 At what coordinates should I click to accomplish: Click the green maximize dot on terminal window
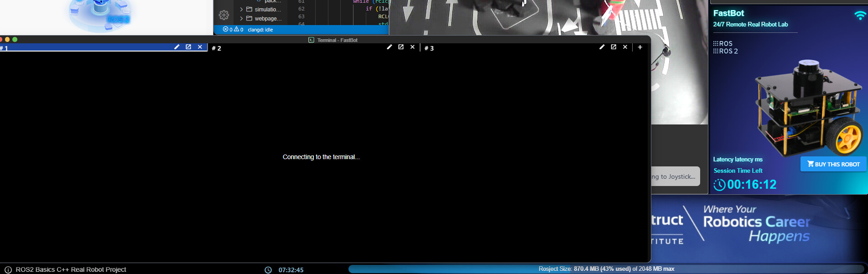click(x=15, y=40)
